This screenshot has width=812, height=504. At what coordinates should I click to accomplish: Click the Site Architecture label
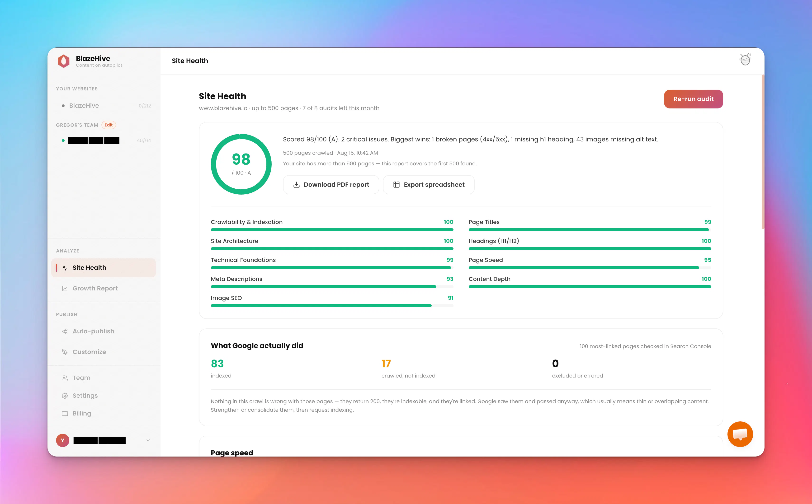(x=234, y=241)
